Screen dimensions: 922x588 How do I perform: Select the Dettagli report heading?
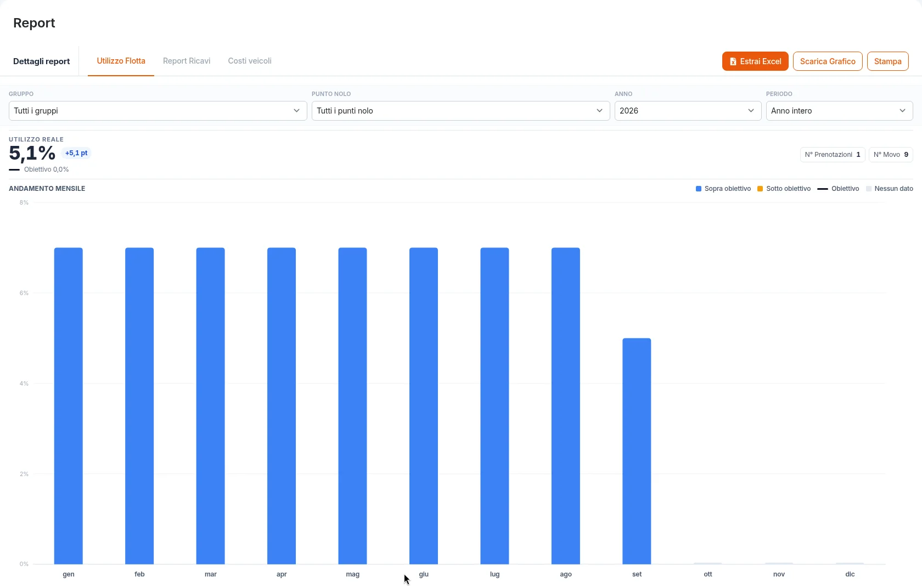coord(42,61)
